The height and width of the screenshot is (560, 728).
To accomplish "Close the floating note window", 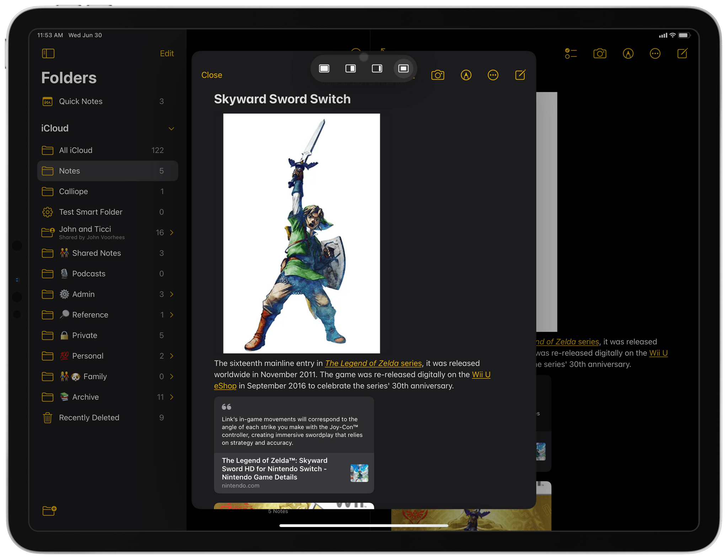I will pyautogui.click(x=212, y=75).
